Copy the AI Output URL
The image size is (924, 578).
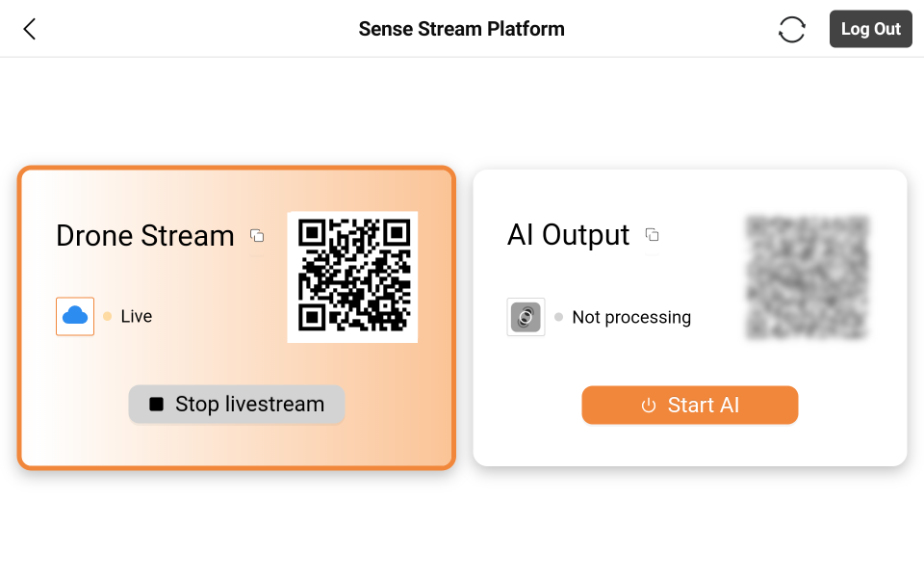click(652, 235)
